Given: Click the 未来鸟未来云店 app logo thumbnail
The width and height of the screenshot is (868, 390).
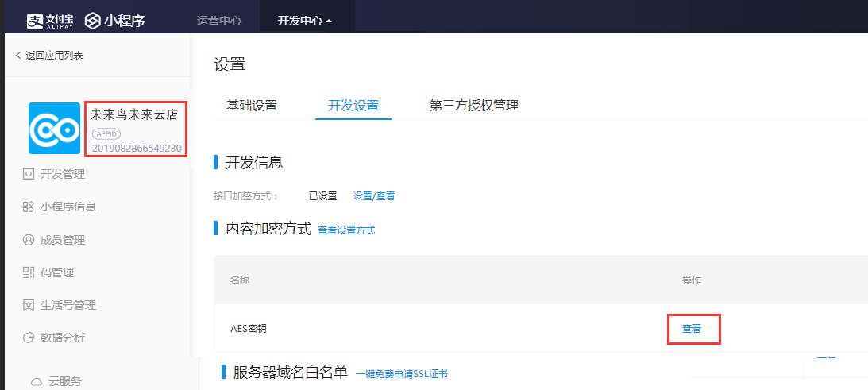Looking at the screenshot, I should pyautogui.click(x=54, y=129).
